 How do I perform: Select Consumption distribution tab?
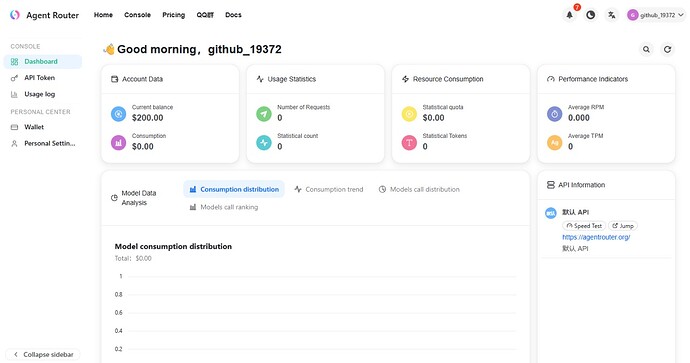(x=234, y=189)
